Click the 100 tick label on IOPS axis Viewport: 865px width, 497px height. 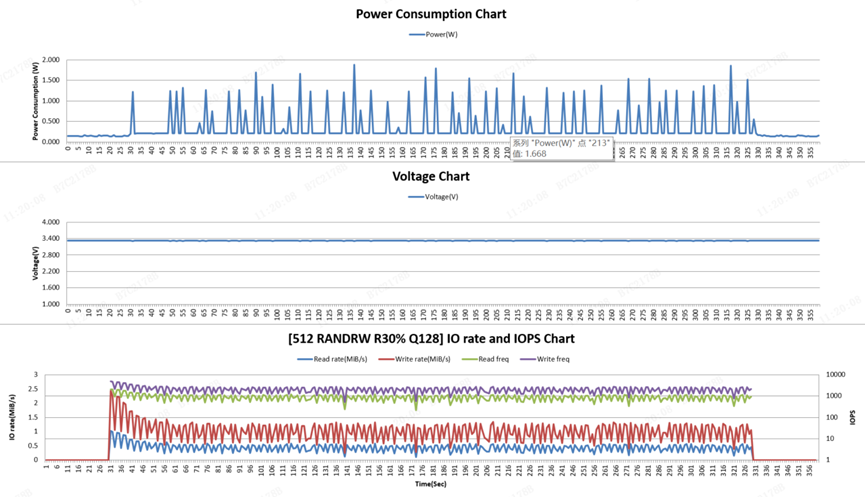(832, 418)
